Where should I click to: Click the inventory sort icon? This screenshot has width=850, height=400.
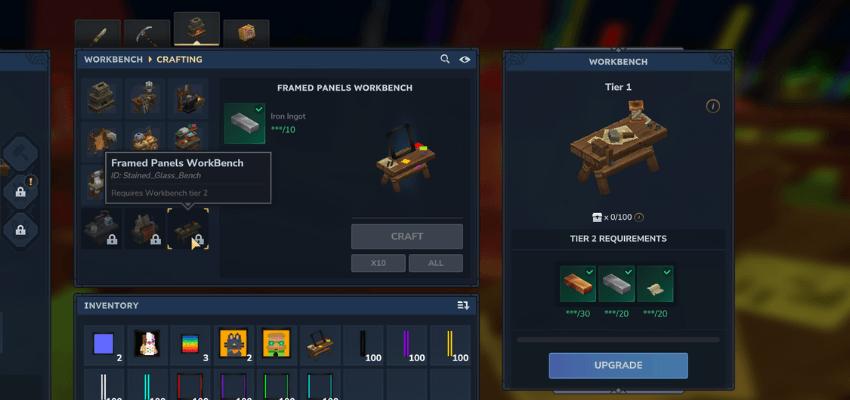pos(463,306)
